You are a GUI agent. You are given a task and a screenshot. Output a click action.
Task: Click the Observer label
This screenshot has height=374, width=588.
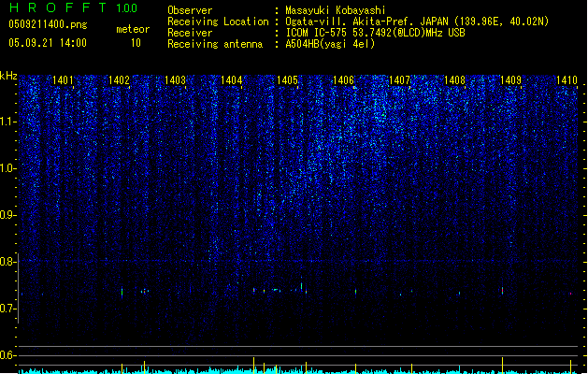tap(190, 10)
